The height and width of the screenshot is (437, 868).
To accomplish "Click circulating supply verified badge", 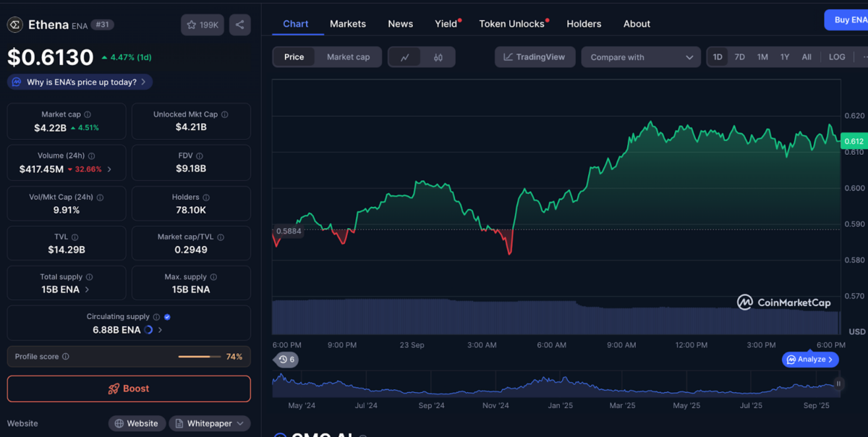I will [x=167, y=316].
